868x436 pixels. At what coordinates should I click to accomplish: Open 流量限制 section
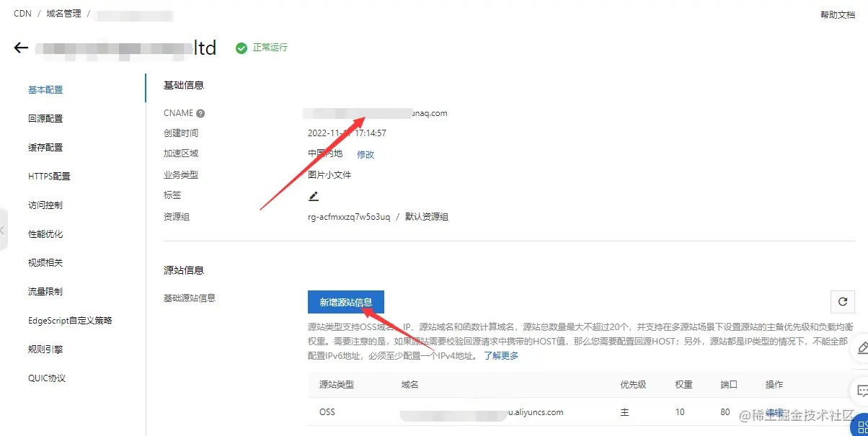[x=45, y=292]
